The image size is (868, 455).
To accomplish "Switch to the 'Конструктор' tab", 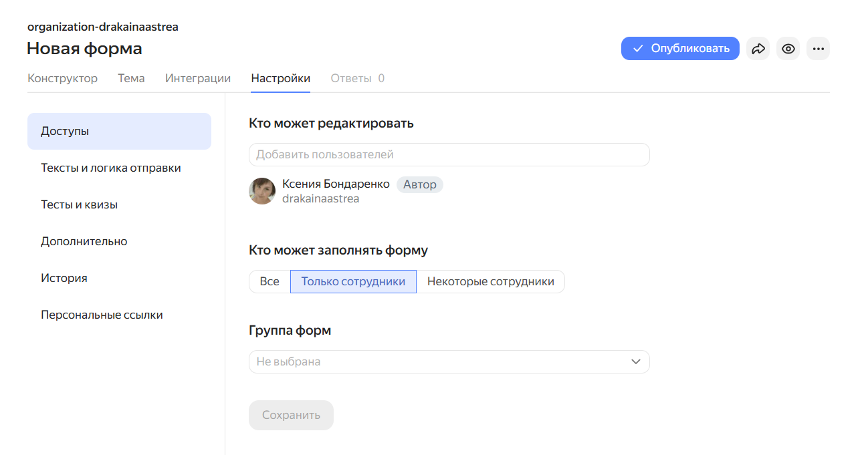I will click(62, 78).
